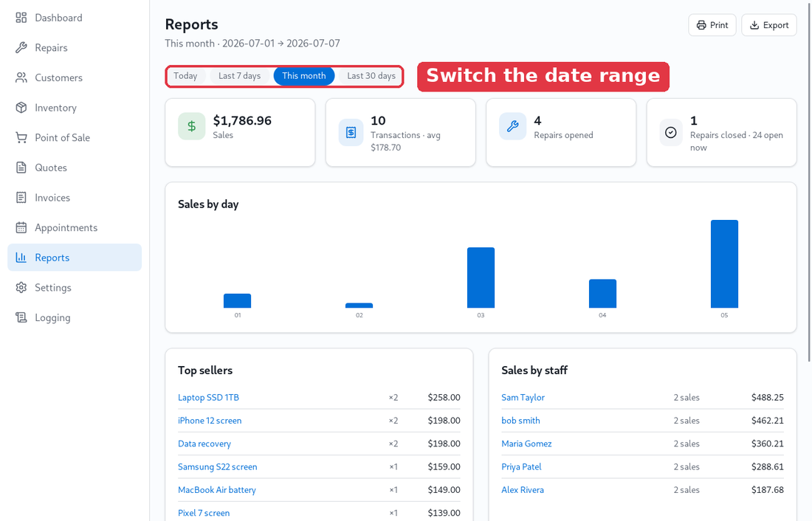Open the Samsung S22 screen link

click(x=218, y=466)
